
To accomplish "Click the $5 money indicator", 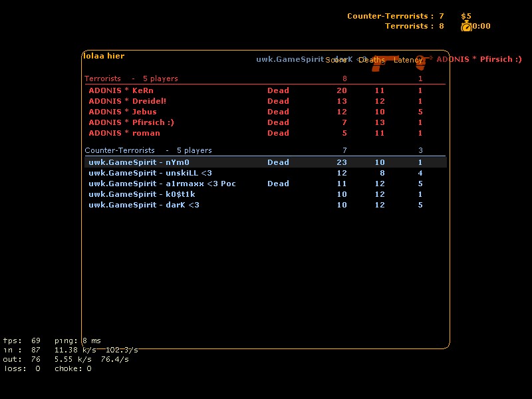I will pos(465,16).
